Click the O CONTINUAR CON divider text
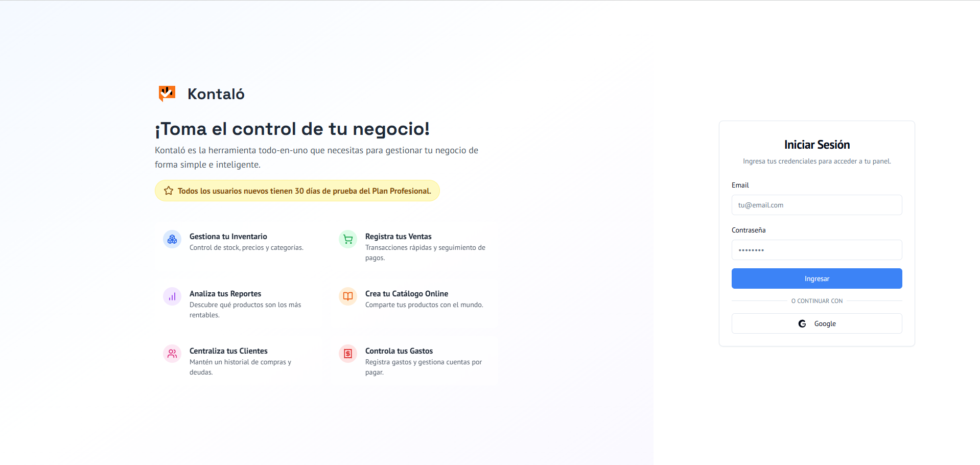This screenshot has height=465, width=980. pyautogui.click(x=816, y=301)
